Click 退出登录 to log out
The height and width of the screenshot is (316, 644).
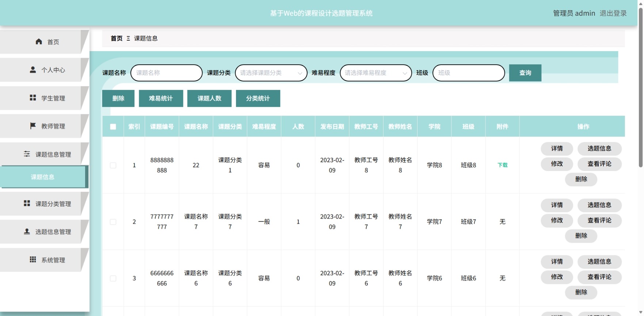613,13
